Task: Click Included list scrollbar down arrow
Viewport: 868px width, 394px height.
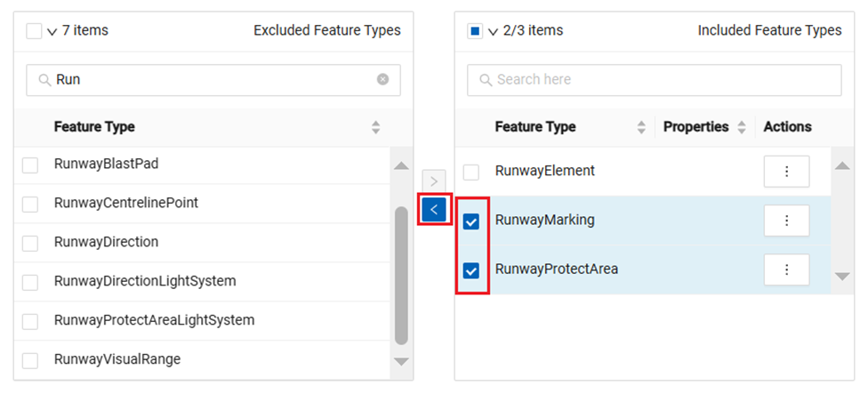Action: pos(842,276)
